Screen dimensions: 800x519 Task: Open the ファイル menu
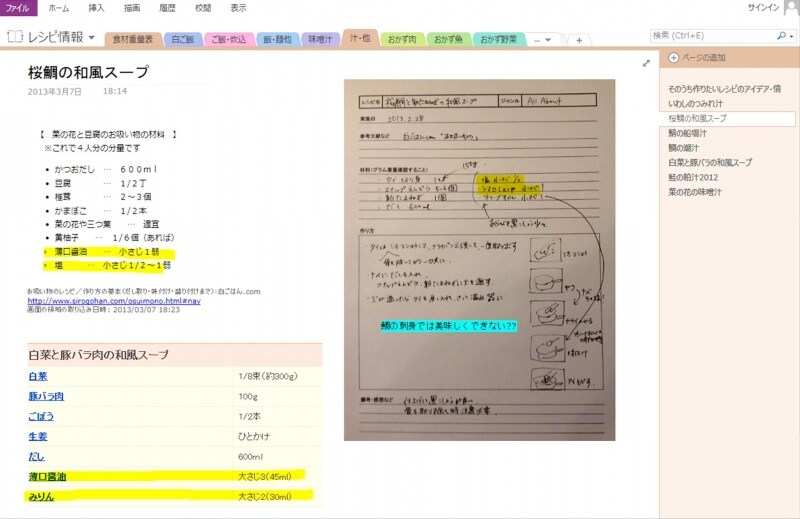[18, 8]
